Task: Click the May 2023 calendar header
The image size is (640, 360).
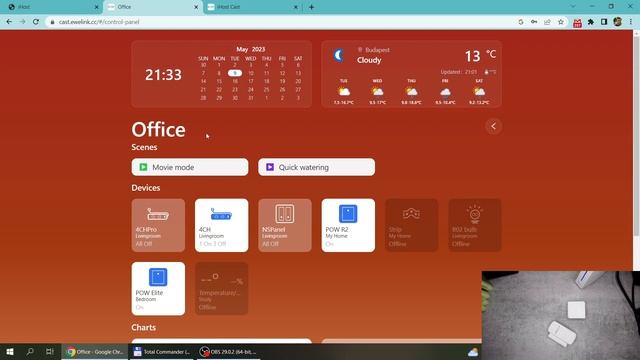Action: pyautogui.click(x=251, y=49)
